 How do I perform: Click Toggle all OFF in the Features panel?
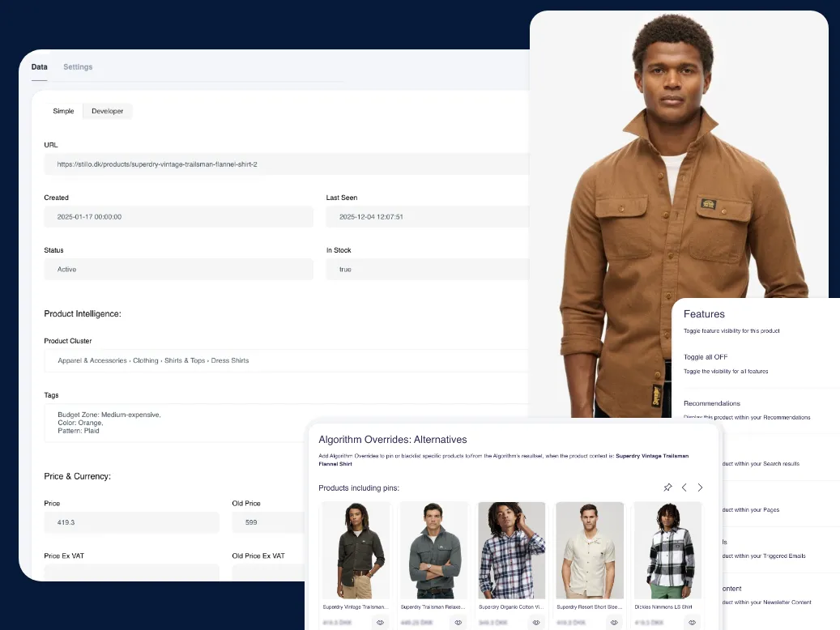point(707,356)
